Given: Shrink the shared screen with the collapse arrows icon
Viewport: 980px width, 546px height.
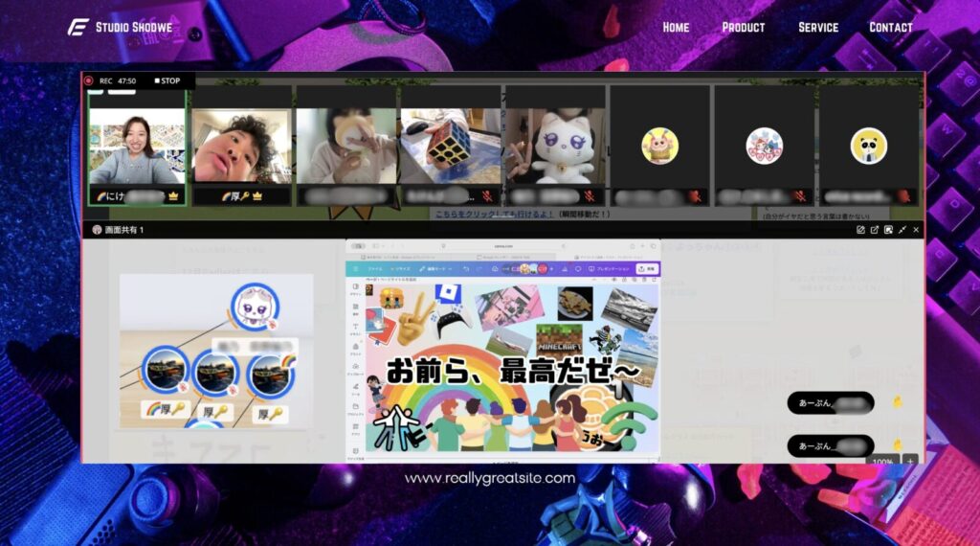Looking at the screenshot, I should pos(902,230).
